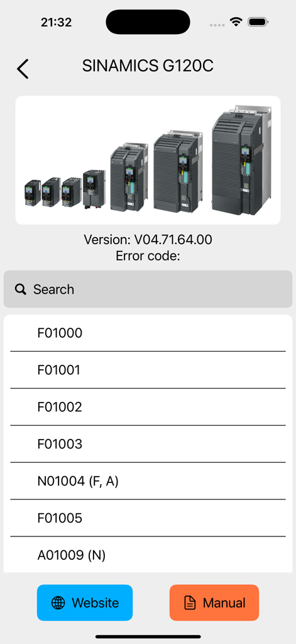Go back using the left chevron icon
296x644 pixels.
[x=23, y=69]
